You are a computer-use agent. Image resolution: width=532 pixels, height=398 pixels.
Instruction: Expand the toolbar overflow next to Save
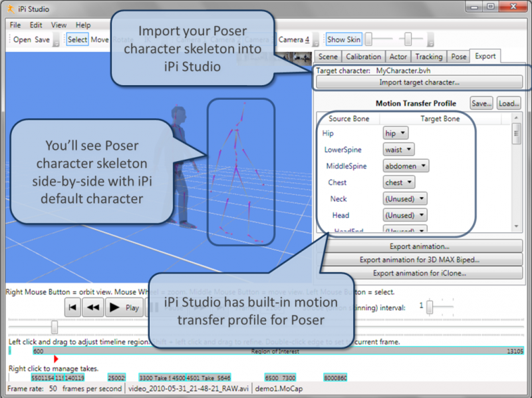pos(56,40)
